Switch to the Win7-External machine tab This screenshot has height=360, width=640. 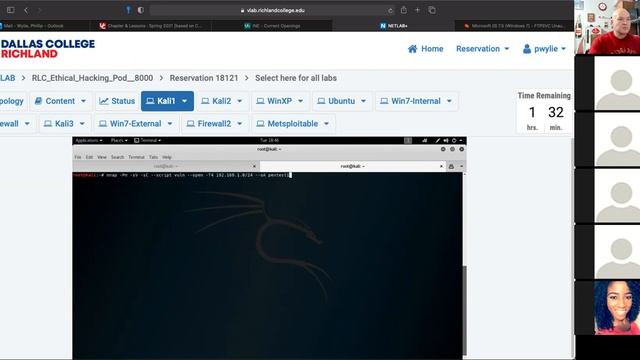point(136,124)
